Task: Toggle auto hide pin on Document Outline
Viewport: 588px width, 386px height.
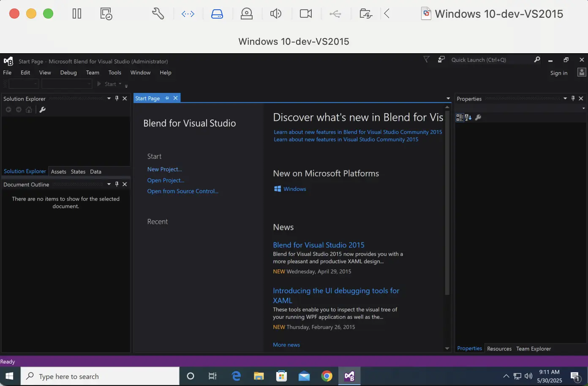Action: pos(117,184)
